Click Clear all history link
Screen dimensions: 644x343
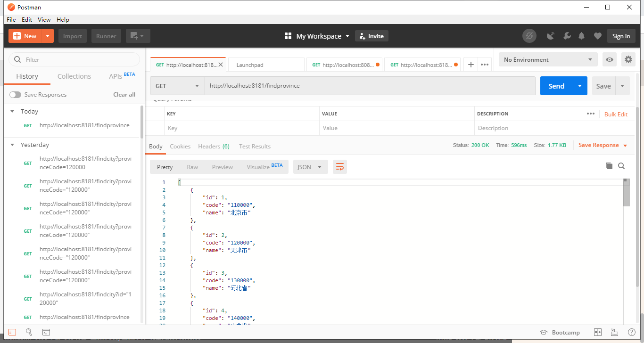click(124, 95)
